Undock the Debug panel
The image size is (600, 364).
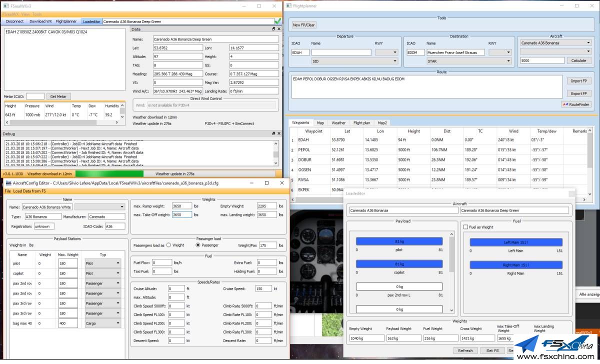[x=273, y=134]
